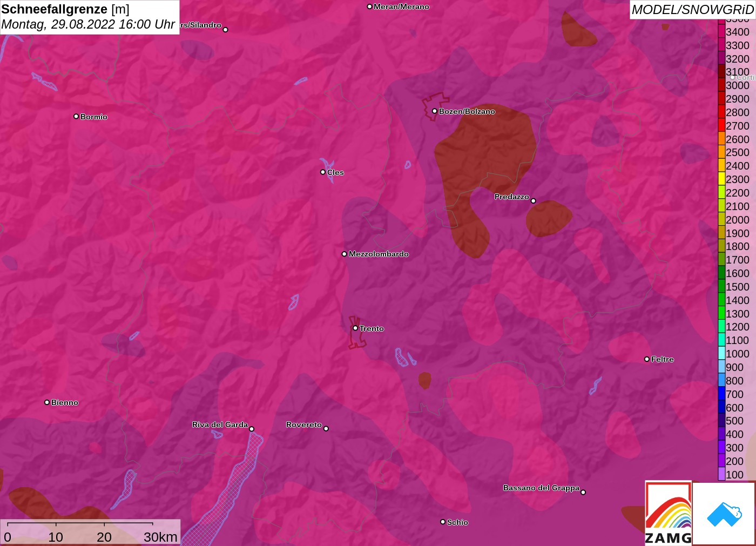The height and width of the screenshot is (546, 756).
Task: Click the 2900 legend value
Action: [738, 99]
